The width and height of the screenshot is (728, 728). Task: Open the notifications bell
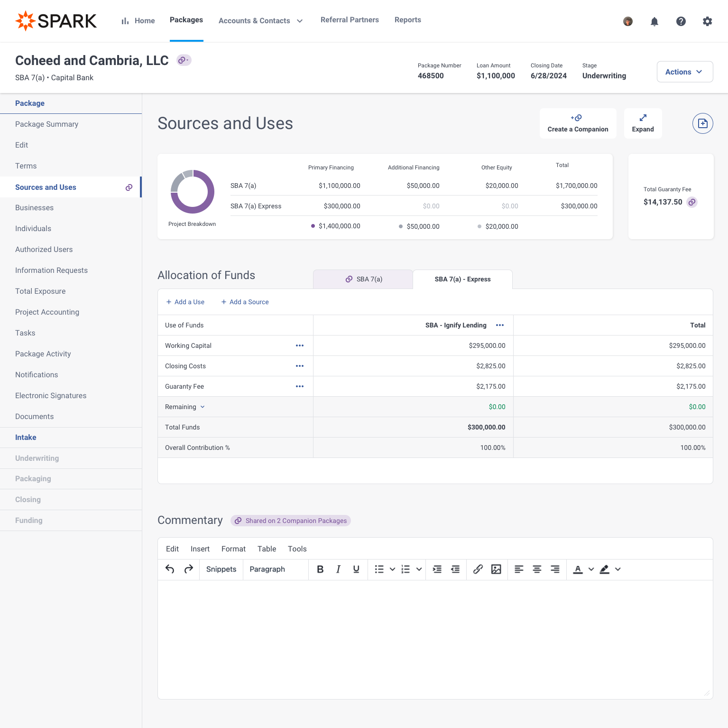pyautogui.click(x=654, y=21)
